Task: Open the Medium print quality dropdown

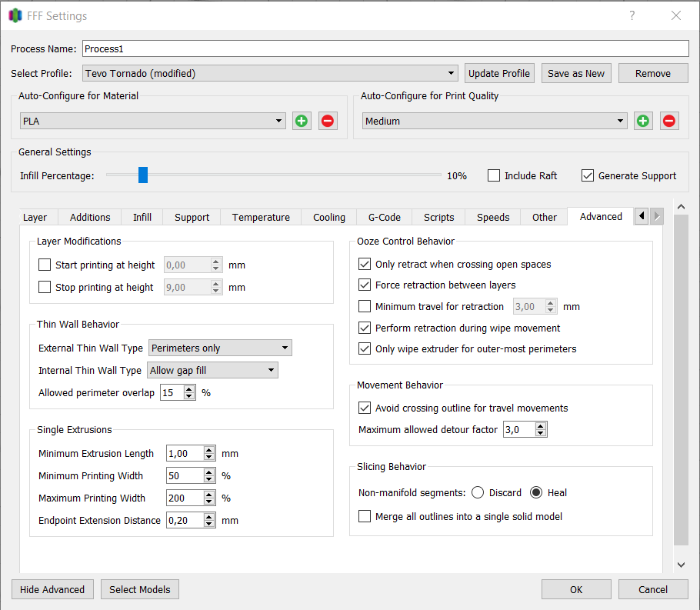Action: click(495, 121)
